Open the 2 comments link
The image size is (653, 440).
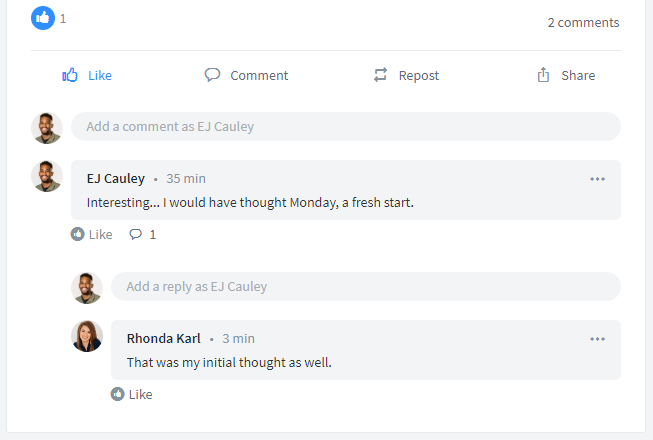(x=583, y=22)
